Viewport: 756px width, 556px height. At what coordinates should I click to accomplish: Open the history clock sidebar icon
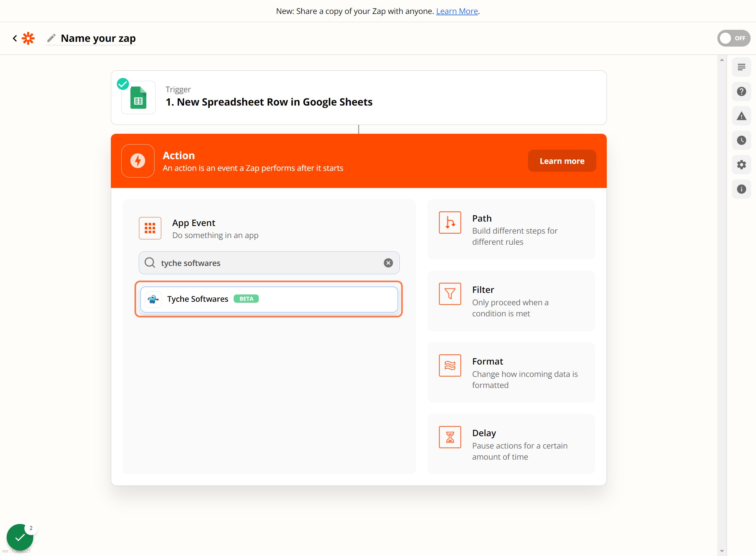point(741,140)
